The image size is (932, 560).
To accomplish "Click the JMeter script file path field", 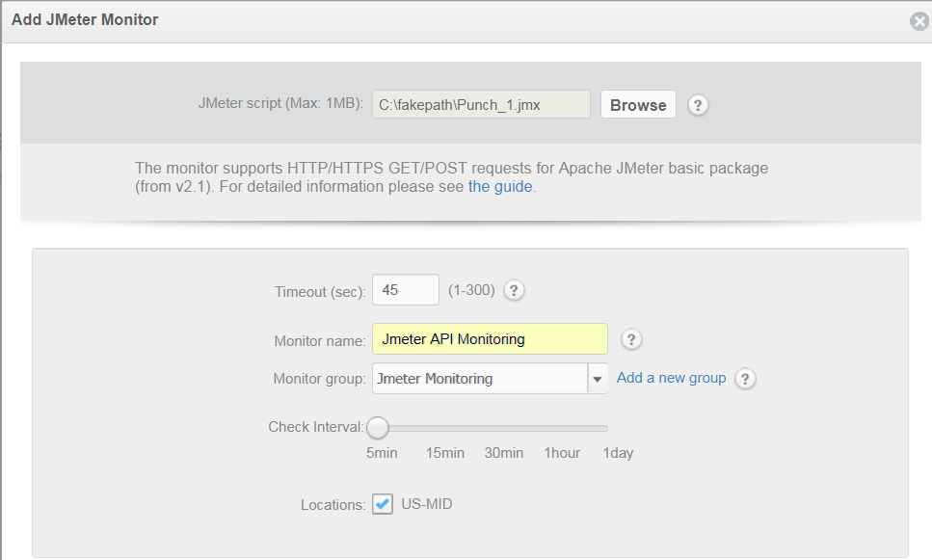I will [x=481, y=105].
